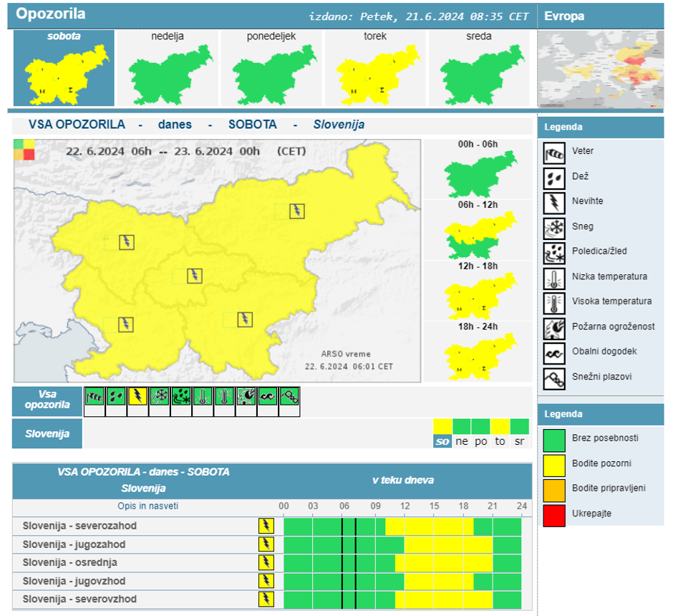Open the nedelja forecast tab
Image resolution: width=673 pixels, height=616 pixels.
(168, 69)
